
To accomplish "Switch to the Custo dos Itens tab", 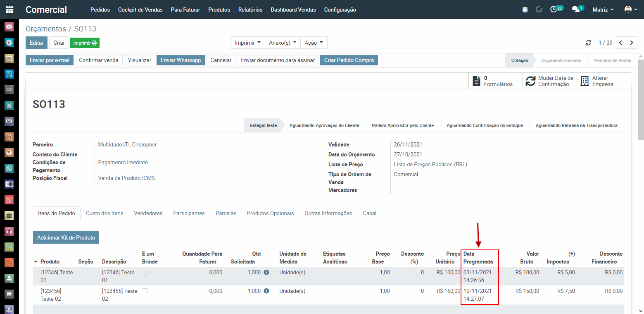I will 105,213.
